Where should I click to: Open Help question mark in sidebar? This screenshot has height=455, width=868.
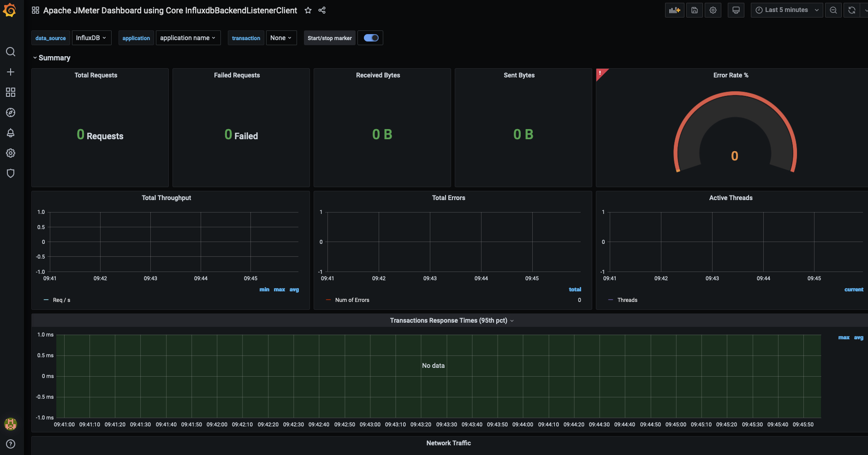[x=11, y=444]
